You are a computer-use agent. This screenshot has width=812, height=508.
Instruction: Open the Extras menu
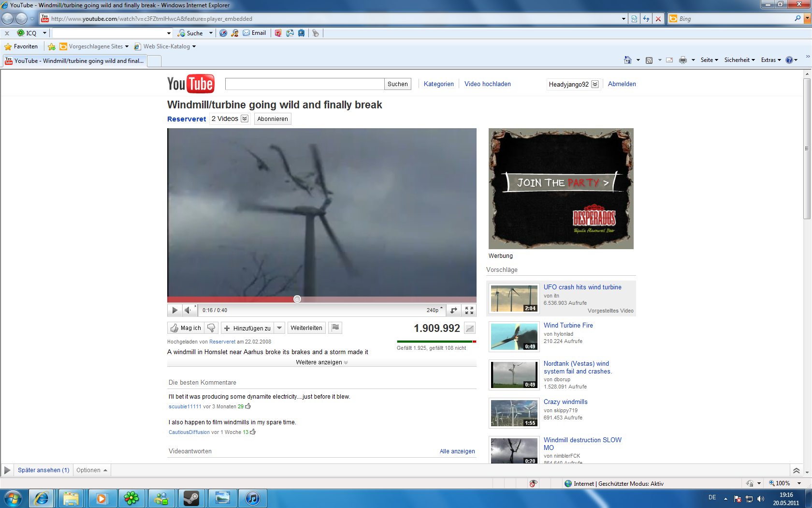point(771,60)
